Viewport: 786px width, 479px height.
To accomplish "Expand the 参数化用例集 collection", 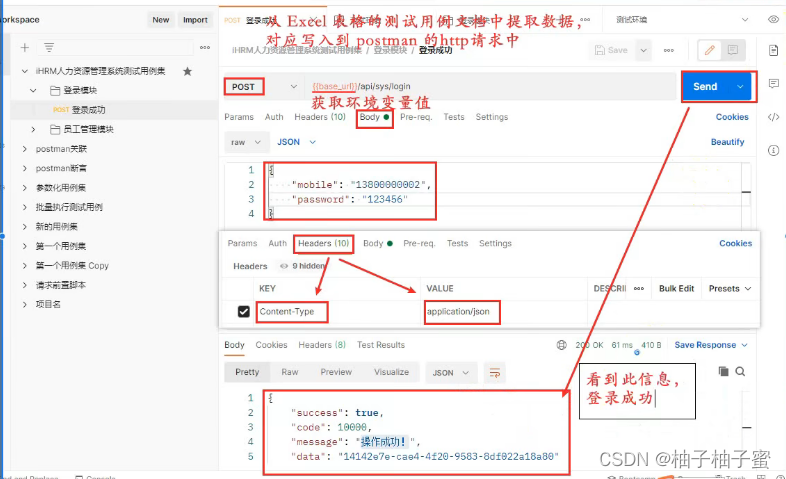I will click(x=25, y=188).
